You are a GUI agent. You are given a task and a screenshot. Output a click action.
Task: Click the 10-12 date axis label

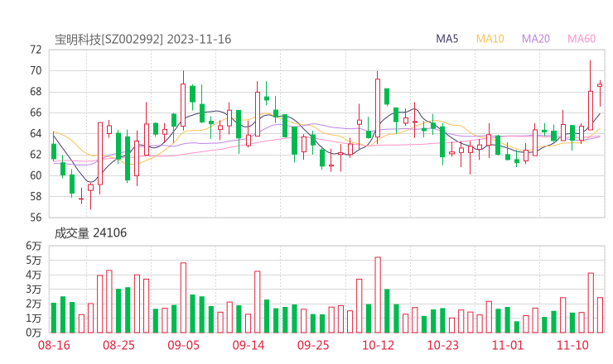click(378, 345)
